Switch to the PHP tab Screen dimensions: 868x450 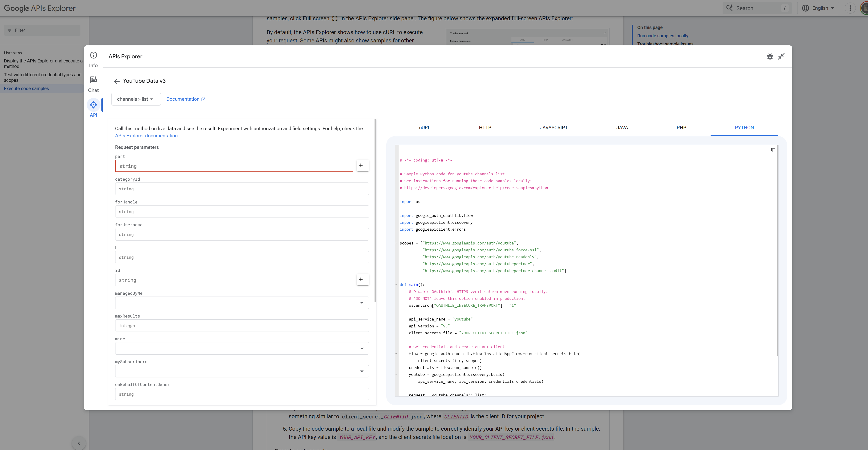pos(681,128)
